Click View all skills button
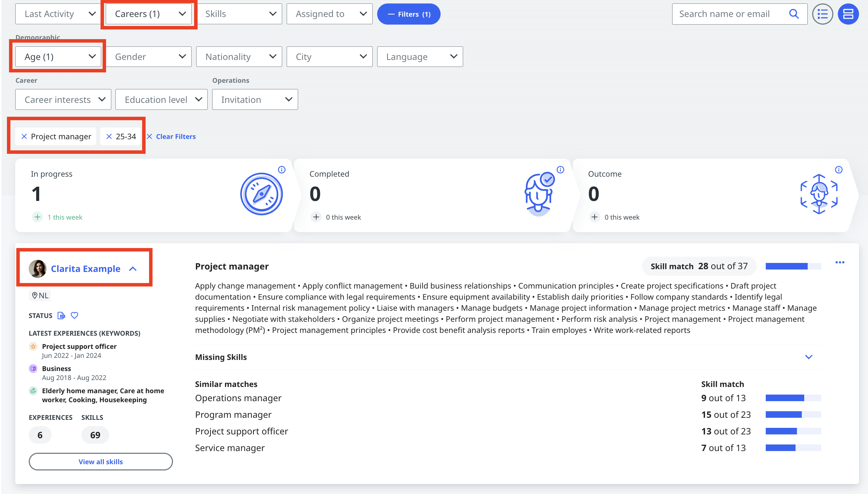868x494 pixels. click(x=101, y=461)
